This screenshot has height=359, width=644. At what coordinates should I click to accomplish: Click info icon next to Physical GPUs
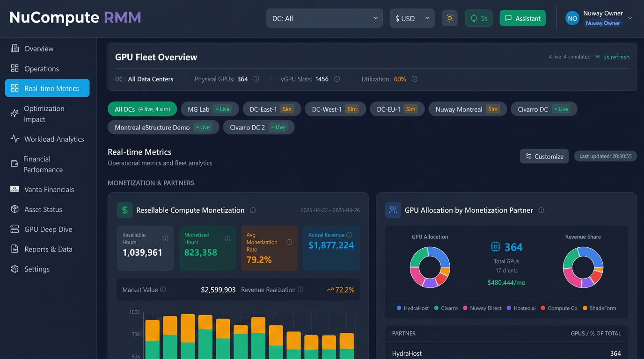(256, 79)
